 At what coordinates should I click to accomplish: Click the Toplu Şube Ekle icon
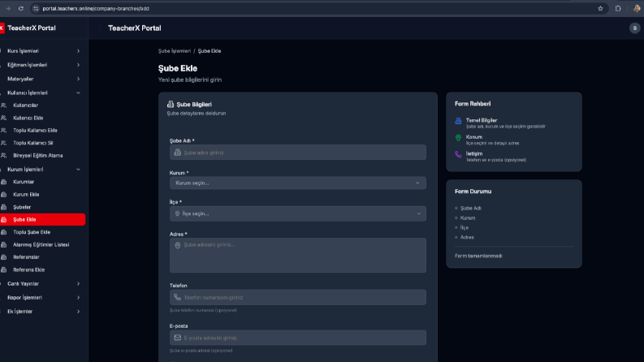click(x=4, y=232)
